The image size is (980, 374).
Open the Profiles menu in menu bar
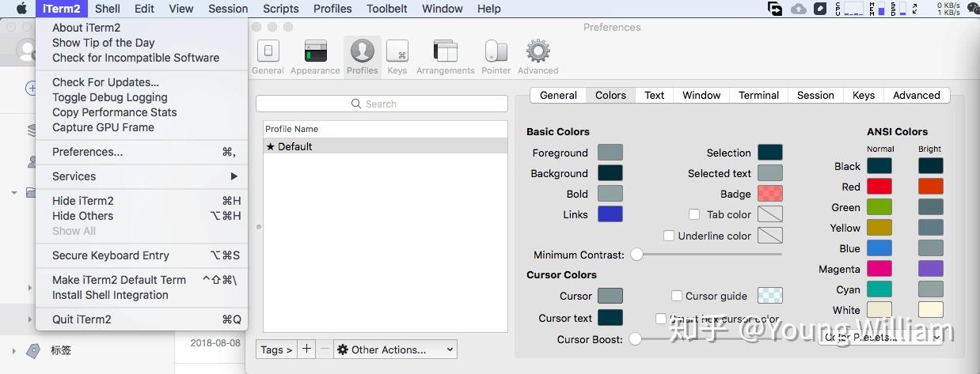tap(332, 9)
